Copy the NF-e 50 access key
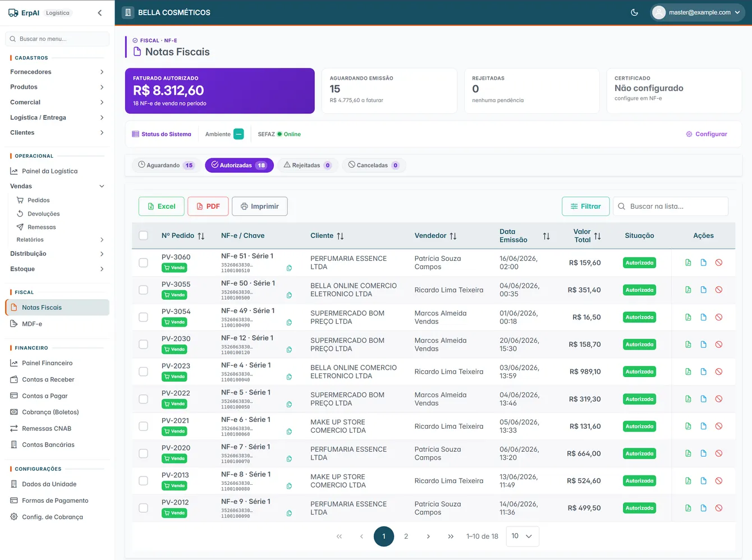Viewport: 752px width, 560px height. pyautogui.click(x=289, y=295)
